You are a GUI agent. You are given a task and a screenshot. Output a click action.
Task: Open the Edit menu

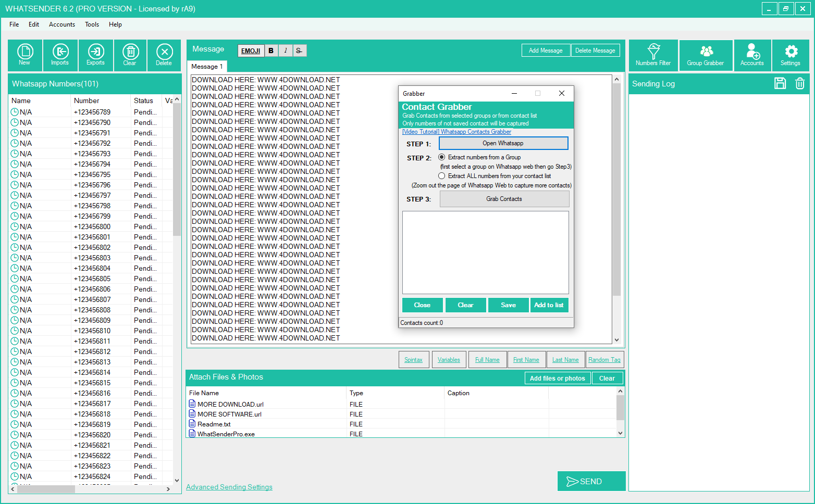[x=34, y=24]
